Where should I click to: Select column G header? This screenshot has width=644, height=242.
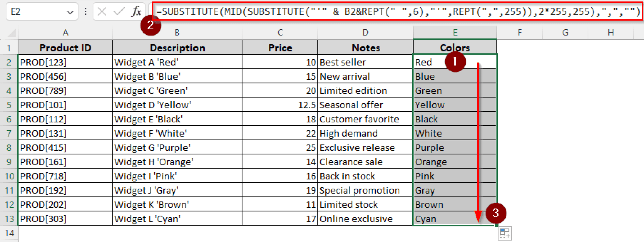click(x=565, y=32)
